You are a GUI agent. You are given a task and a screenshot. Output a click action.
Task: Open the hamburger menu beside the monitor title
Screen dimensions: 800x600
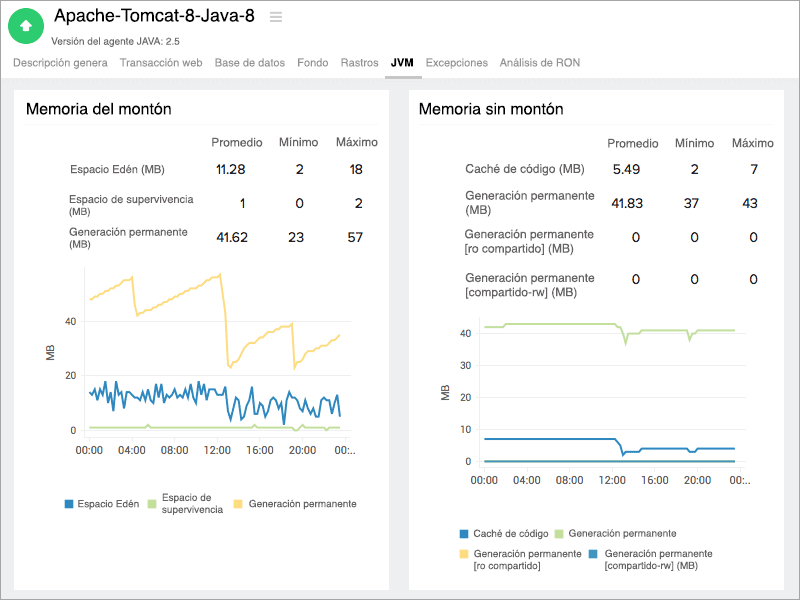point(274,16)
